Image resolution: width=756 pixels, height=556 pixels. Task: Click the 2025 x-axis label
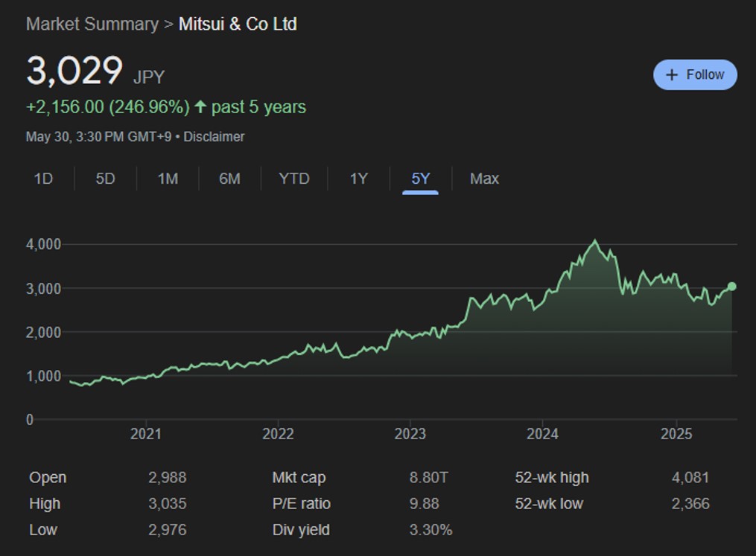(676, 434)
